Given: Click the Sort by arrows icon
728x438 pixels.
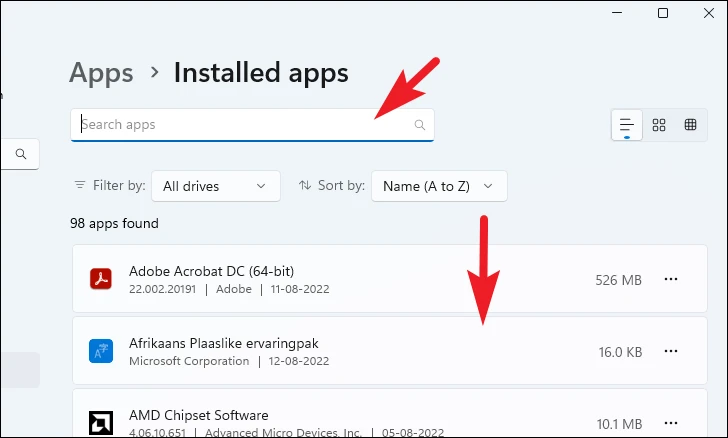Looking at the screenshot, I should [305, 185].
